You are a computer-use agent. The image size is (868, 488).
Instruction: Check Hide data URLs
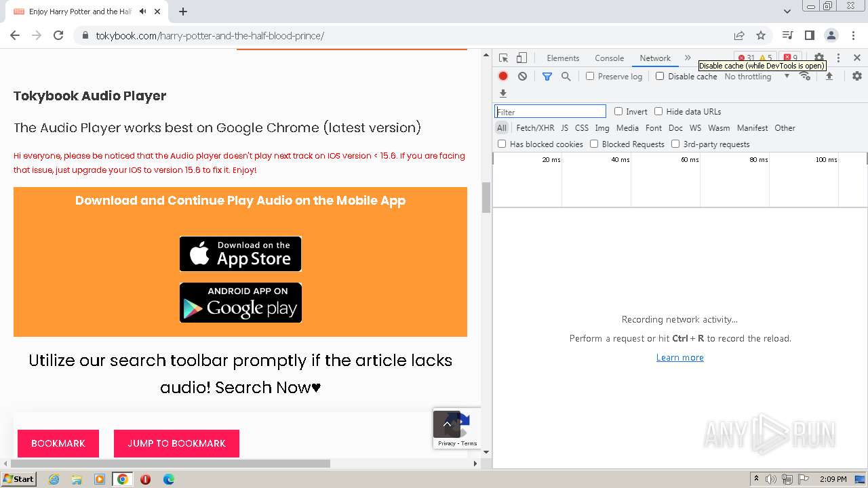click(658, 111)
